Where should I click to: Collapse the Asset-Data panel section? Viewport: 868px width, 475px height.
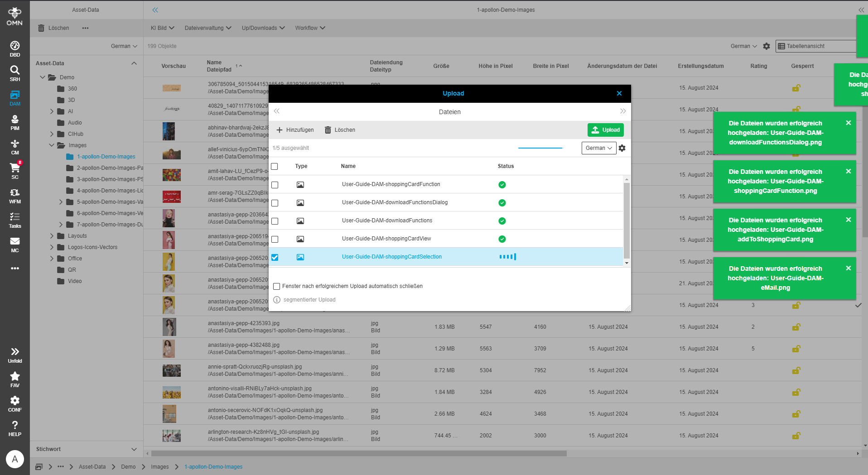click(x=134, y=63)
